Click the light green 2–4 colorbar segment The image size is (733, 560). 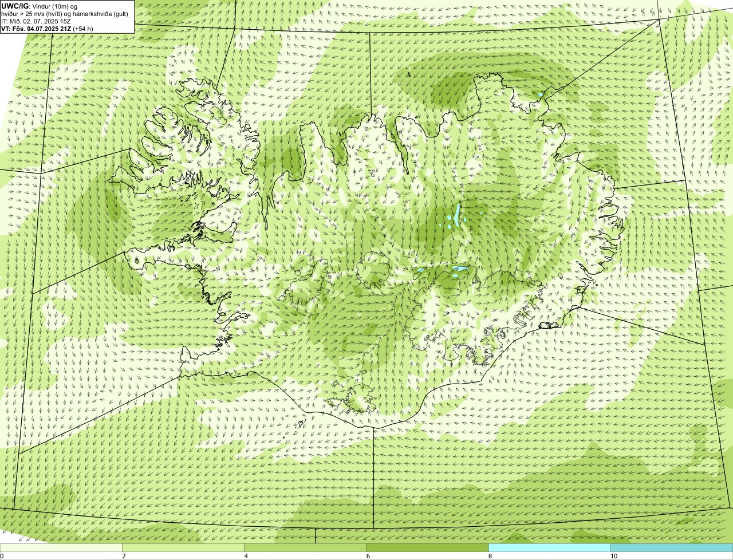pyautogui.click(x=183, y=548)
